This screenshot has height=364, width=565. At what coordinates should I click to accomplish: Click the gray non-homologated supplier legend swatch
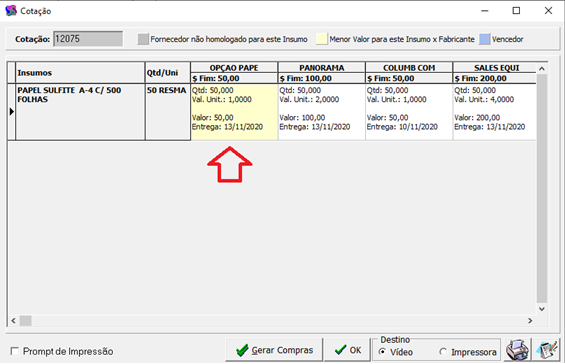(x=143, y=39)
